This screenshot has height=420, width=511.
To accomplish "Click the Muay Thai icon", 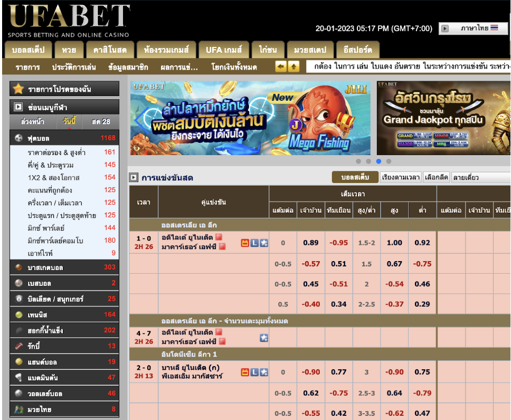I will pyautogui.click(x=18, y=409).
